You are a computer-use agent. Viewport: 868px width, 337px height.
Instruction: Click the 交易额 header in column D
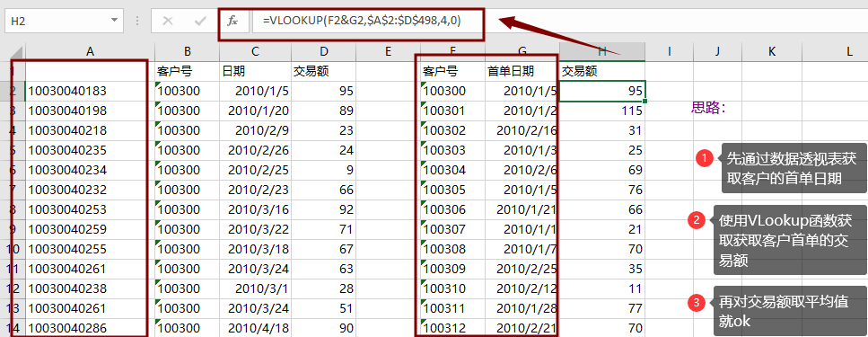click(324, 71)
